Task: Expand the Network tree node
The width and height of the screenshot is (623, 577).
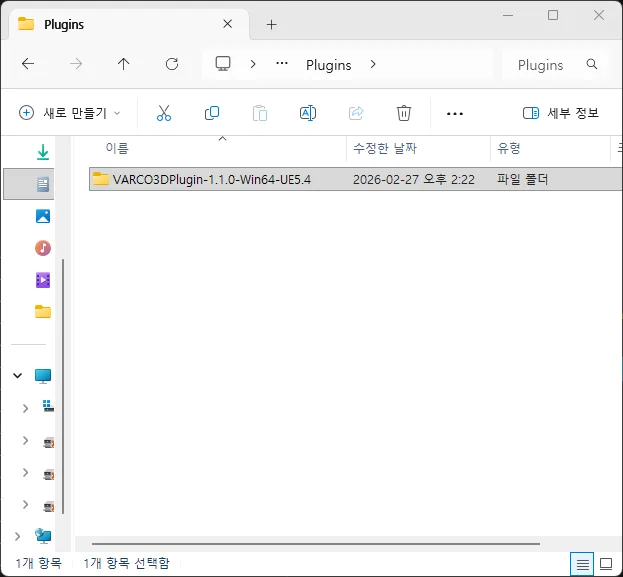Action: pos(17,536)
